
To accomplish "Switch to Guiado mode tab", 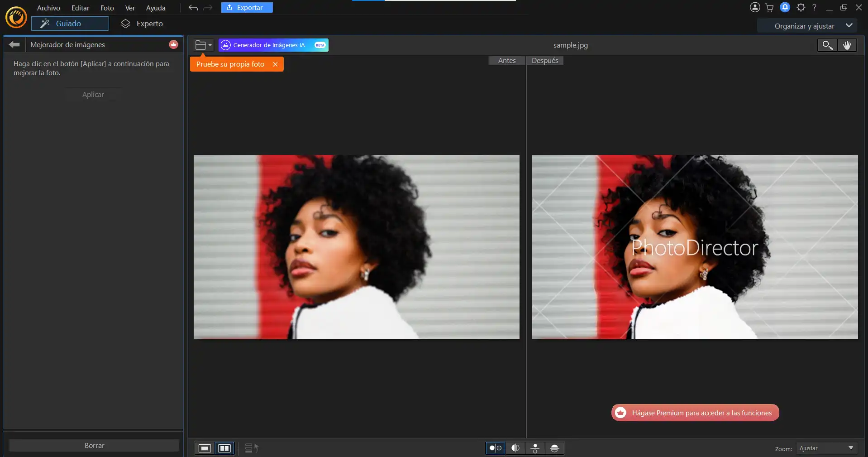I will [x=70, y=24].
